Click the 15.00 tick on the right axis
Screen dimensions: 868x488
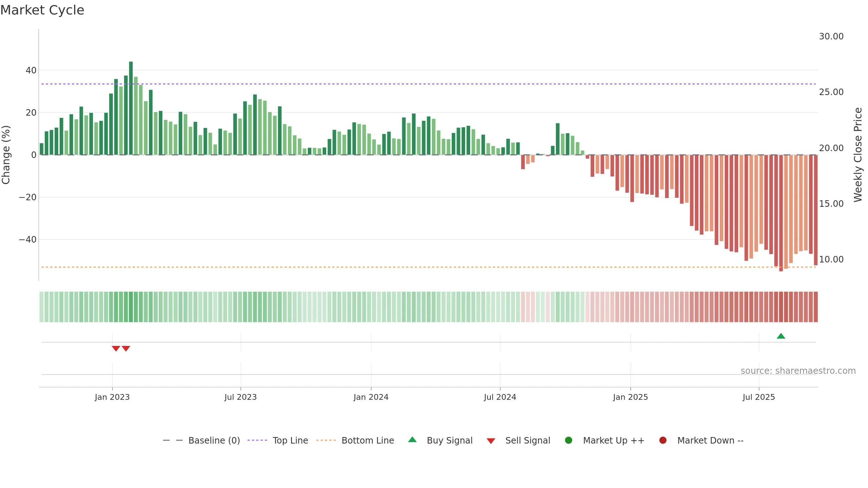831,204
